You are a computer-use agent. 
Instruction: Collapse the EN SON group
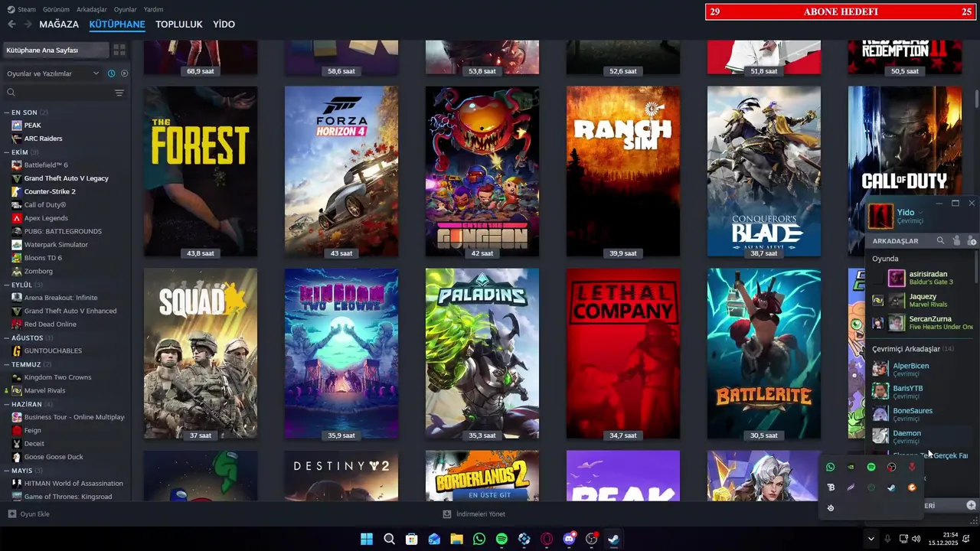7,112
